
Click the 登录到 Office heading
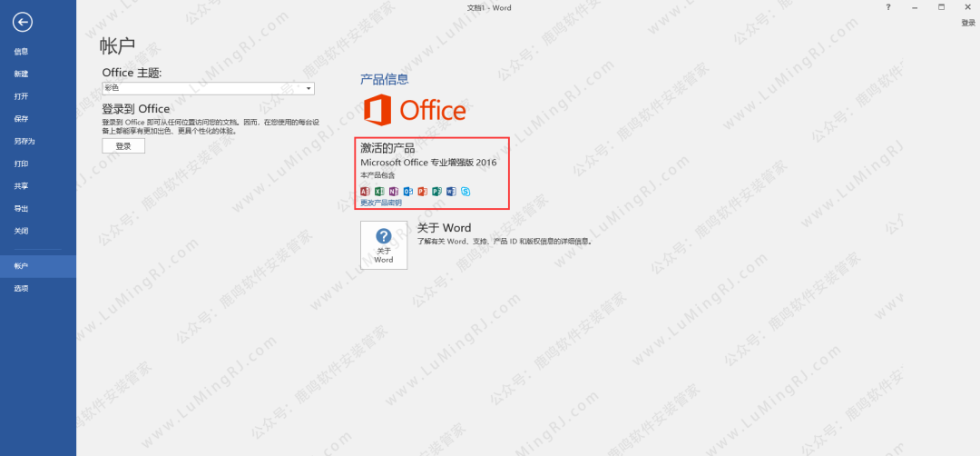(x=135, y=109)
